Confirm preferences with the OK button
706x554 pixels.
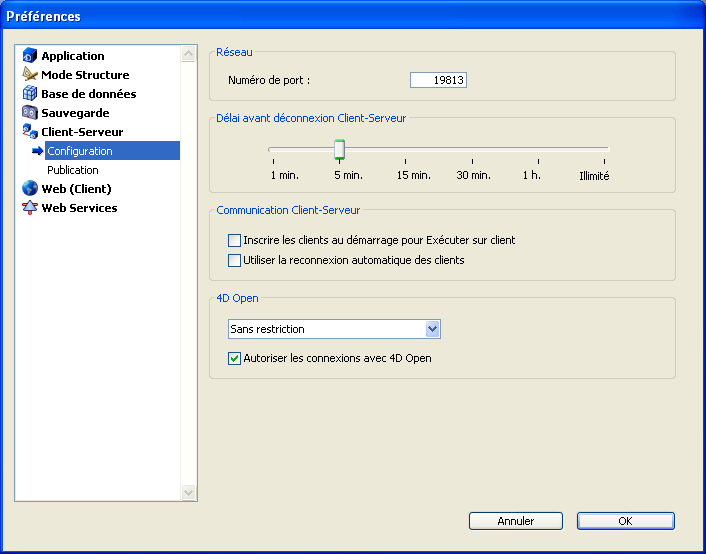(625, 521)
